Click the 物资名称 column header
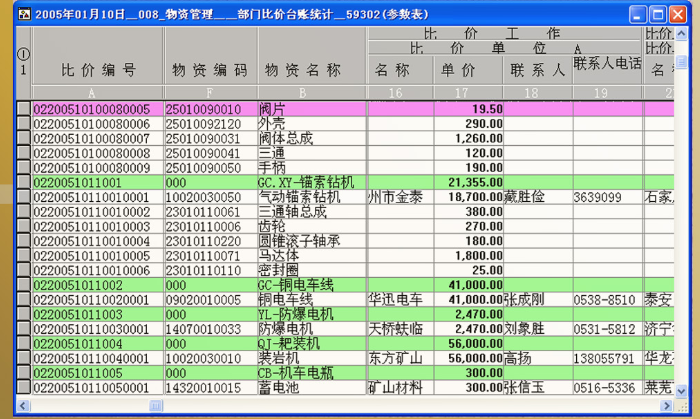700x419 pixels. (x=311, y=71)
